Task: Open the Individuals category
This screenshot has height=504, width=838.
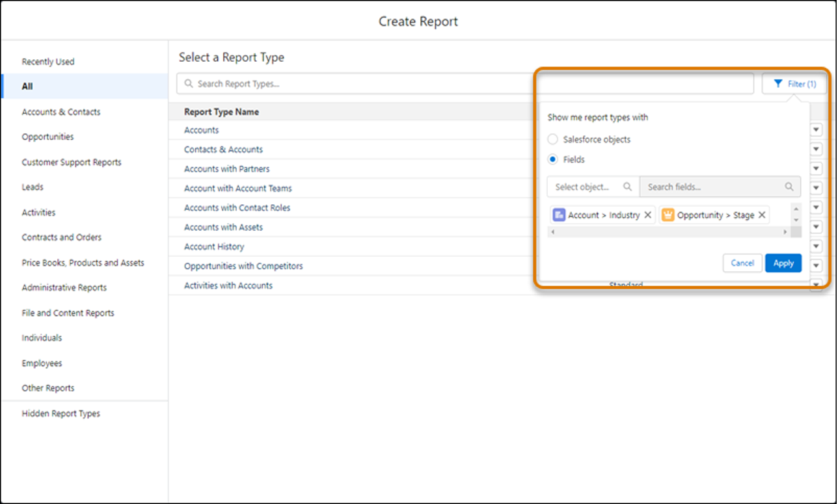Action: 42,338
